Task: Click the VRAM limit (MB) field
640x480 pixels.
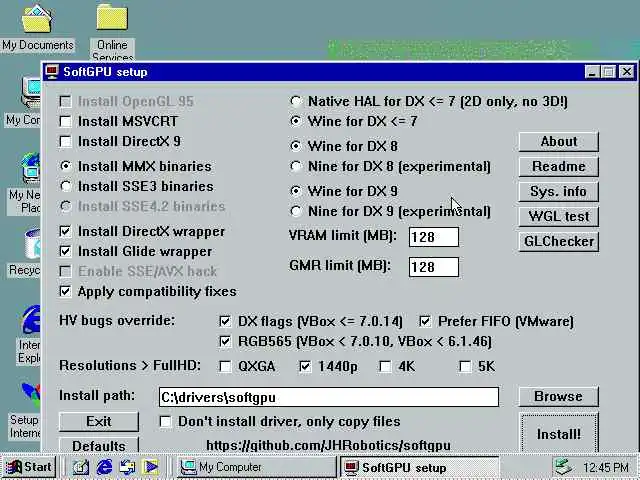Action: click(433, 237)
